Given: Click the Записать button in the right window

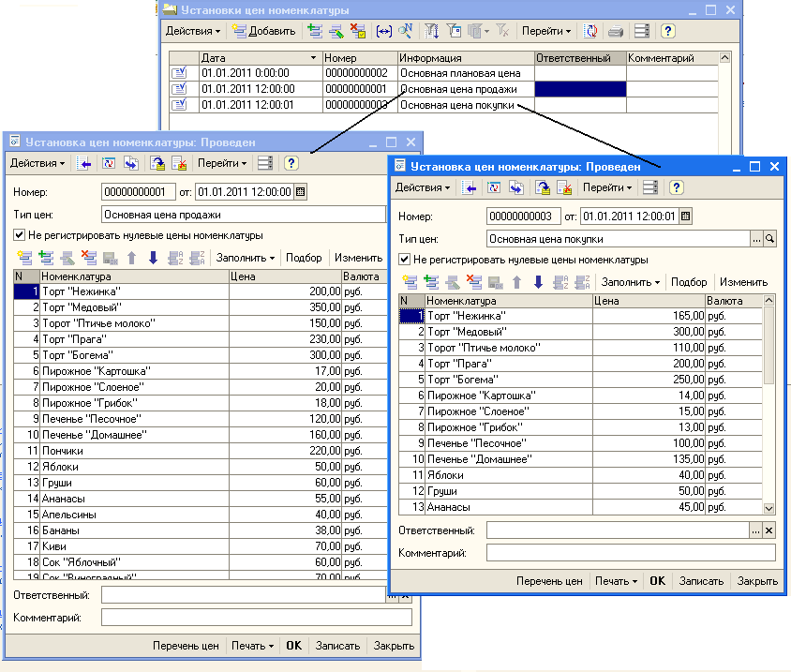Looking at the screenshot, I should [701, 581].
